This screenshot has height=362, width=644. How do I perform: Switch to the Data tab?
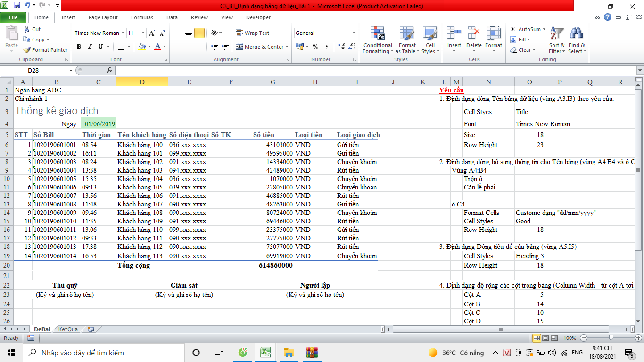click(x=172, y=17)
